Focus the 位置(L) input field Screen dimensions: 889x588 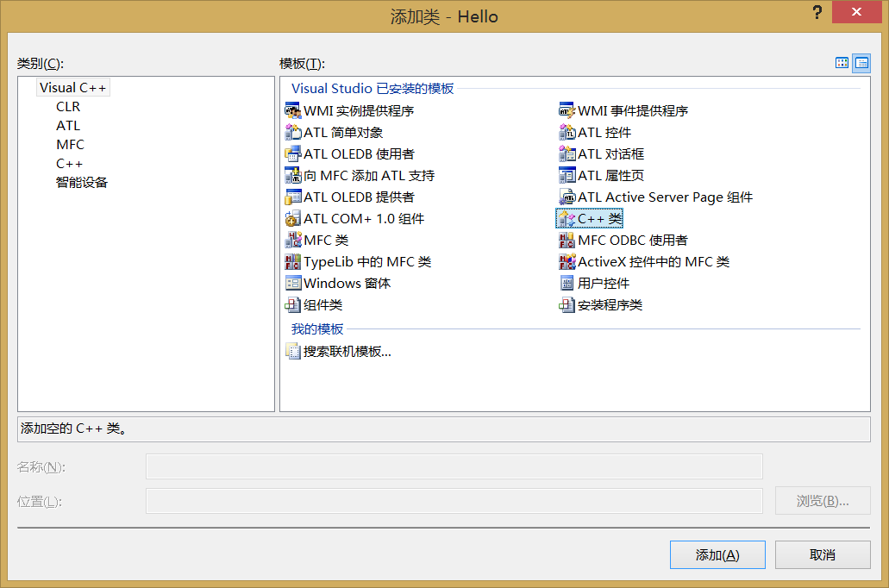(x=454, y=501)
